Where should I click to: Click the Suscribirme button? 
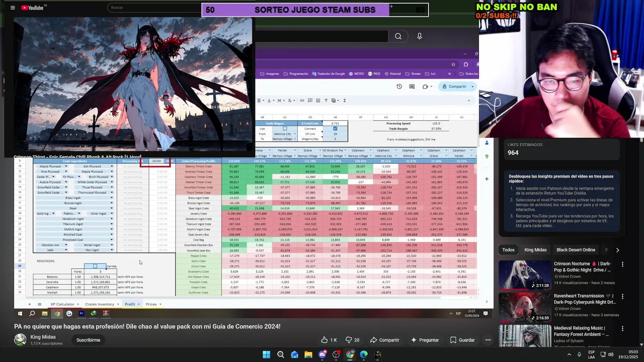[88, 340]
